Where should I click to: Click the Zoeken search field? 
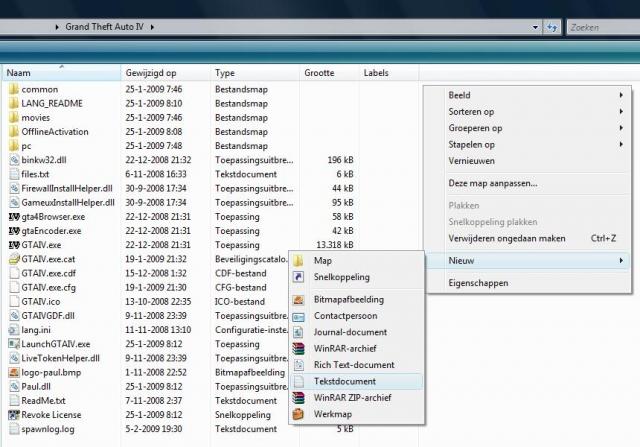[x=603, y=27]
